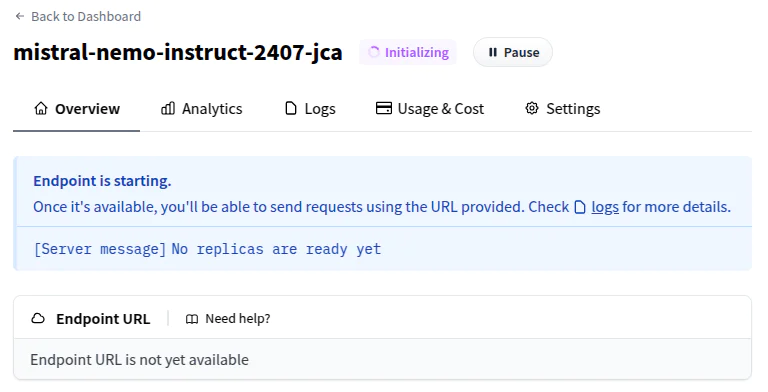
Task: Click the server message 'No replicas are ready yet'
Action: coord(276,249)
